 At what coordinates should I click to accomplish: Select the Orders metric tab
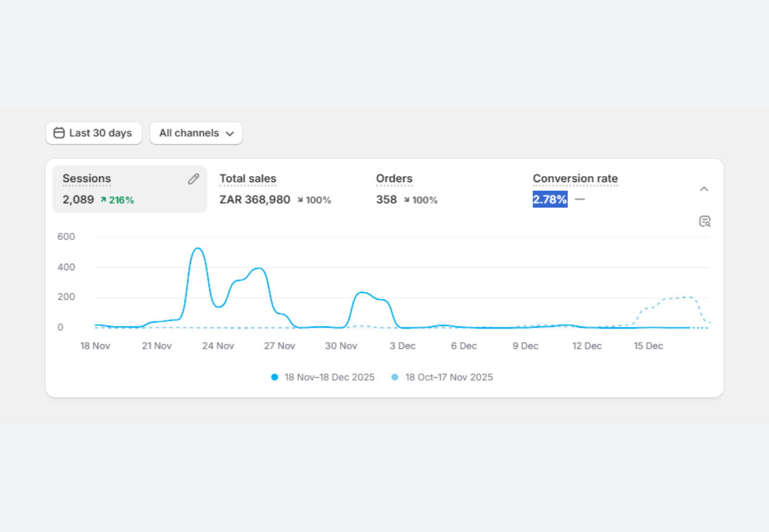point(394,179)
